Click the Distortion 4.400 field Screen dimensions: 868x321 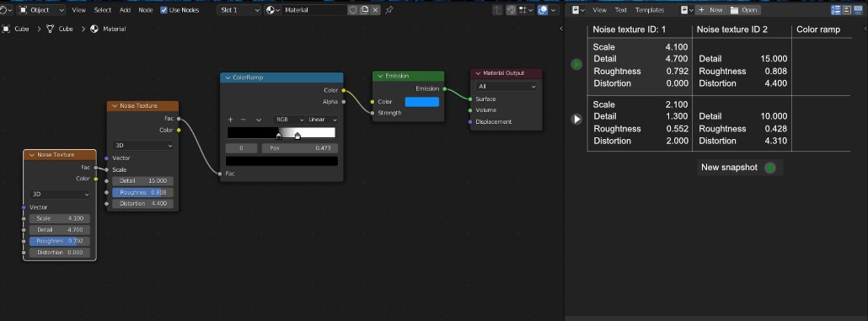click(x=142, y=204)
